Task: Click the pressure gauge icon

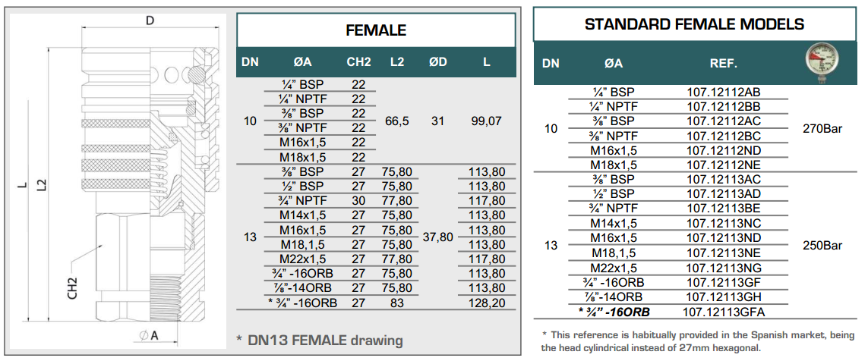Action: pos(823,61)
